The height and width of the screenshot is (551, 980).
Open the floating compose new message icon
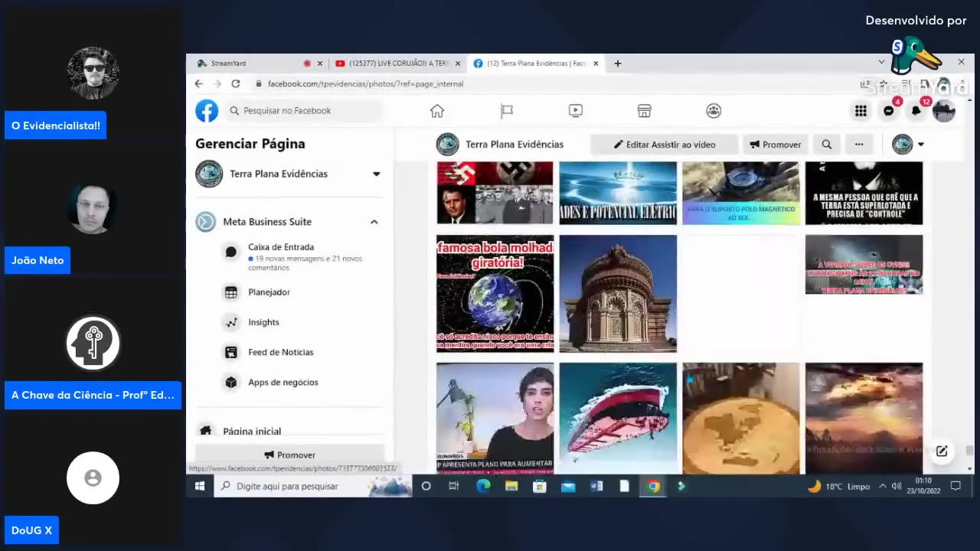tap(942, 451)
